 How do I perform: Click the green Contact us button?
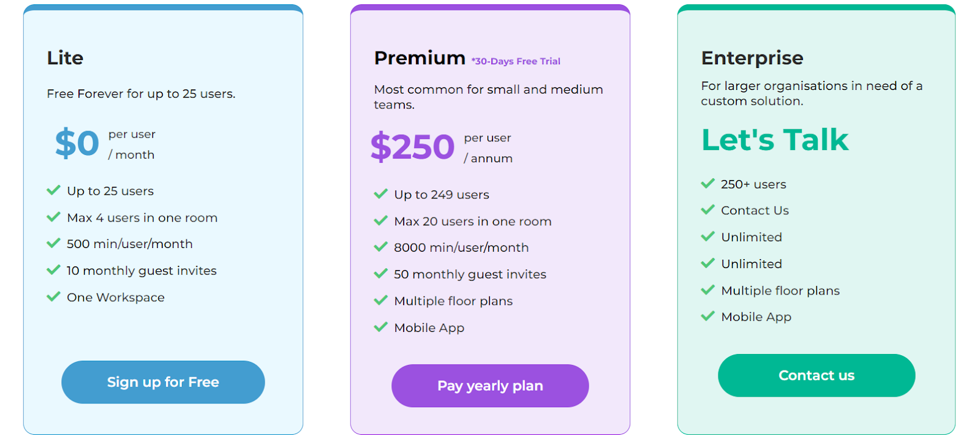(x=816, y=375)
